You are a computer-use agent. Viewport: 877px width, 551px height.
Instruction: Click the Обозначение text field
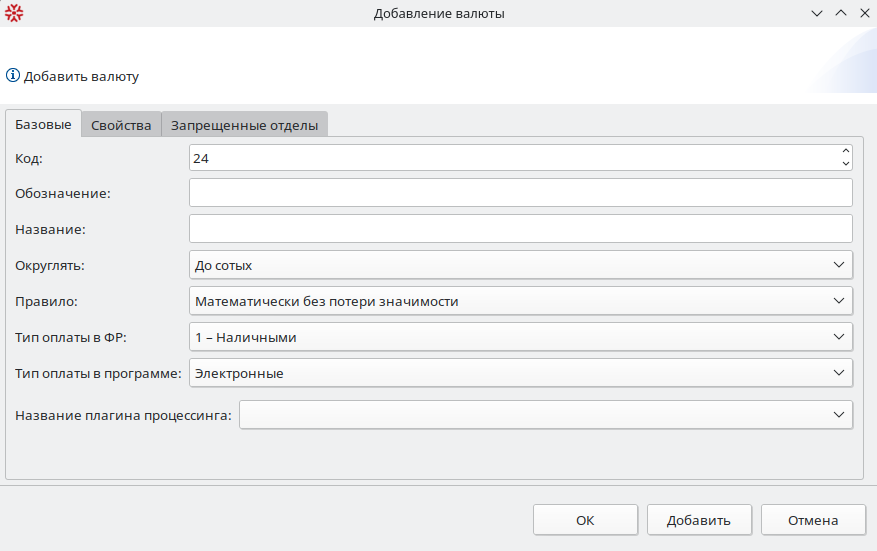pos(520,193)
